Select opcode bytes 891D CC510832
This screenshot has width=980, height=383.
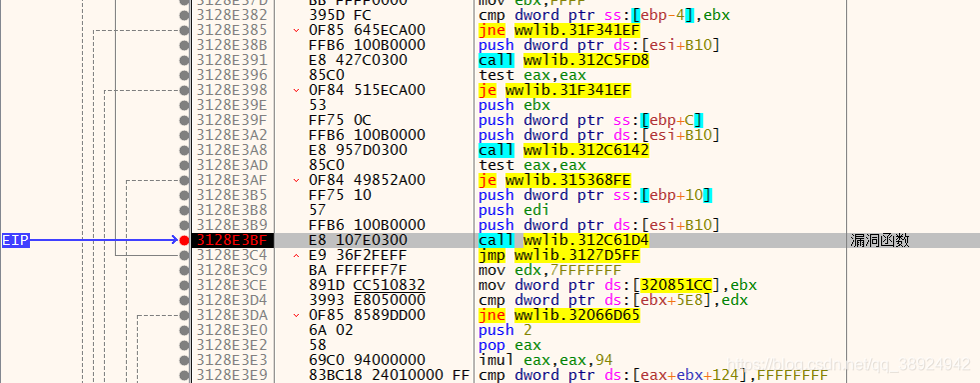coord(367,285)
